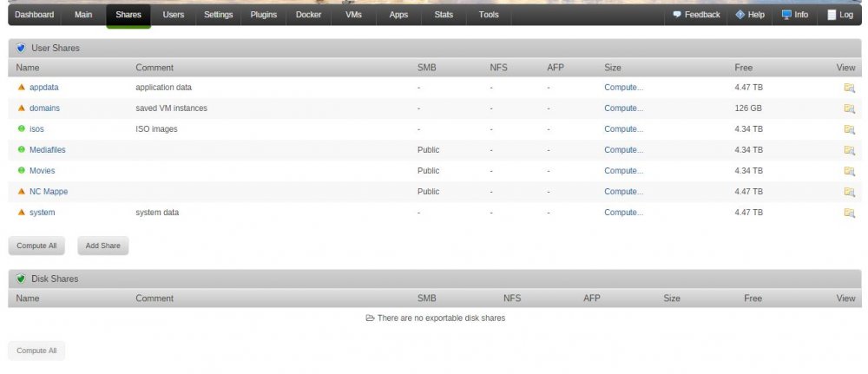Click the Log document icon
Viewport: 868px width, 374px height.
tap(832, 15)
